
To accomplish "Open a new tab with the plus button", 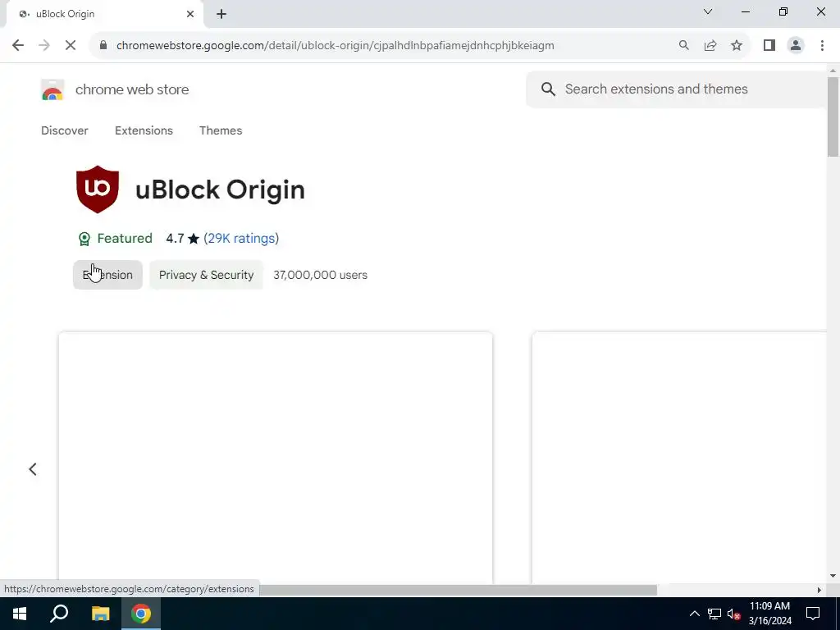I will 221,14.
